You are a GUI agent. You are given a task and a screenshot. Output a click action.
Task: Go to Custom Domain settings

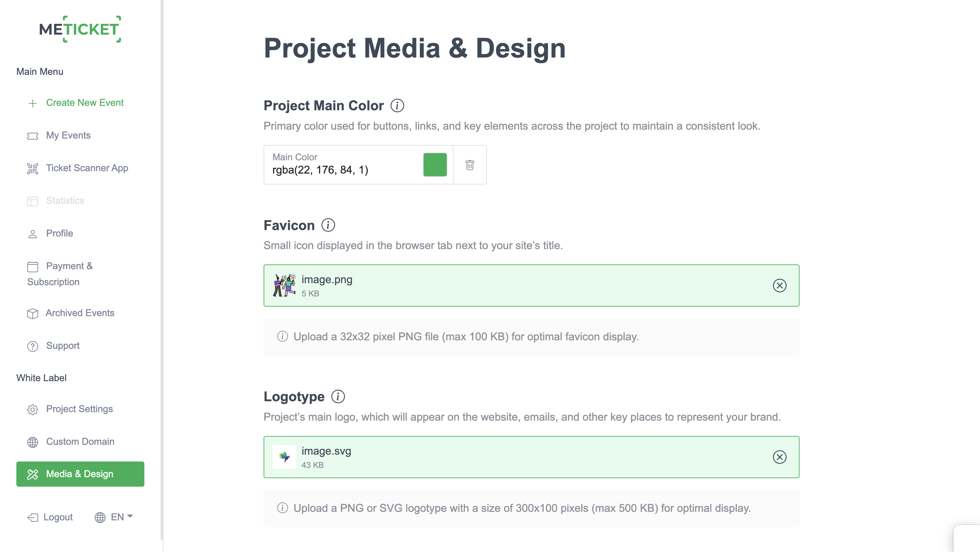click(x=80, y=441)
